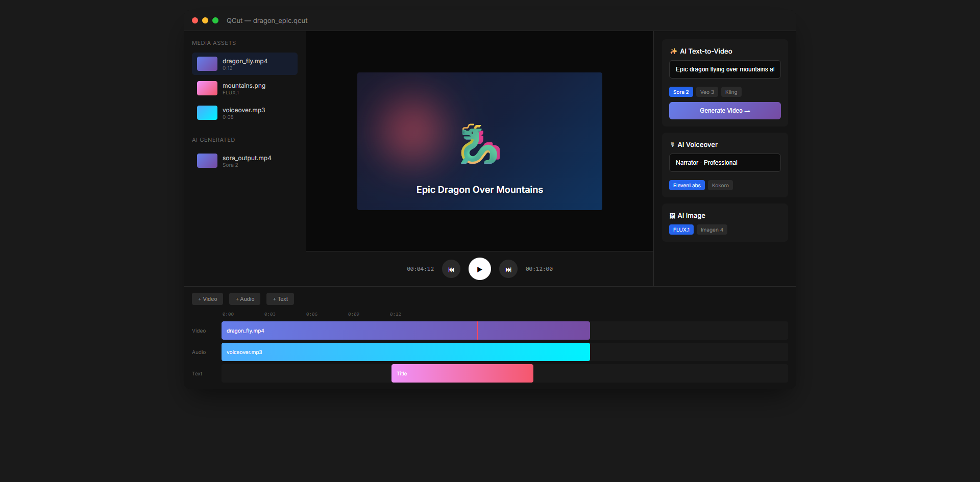Image resolution: width=980 pixels, height=482 pixels.
Task: Switch voiceover engine to Kokoro
Action: tap(720, 185)
